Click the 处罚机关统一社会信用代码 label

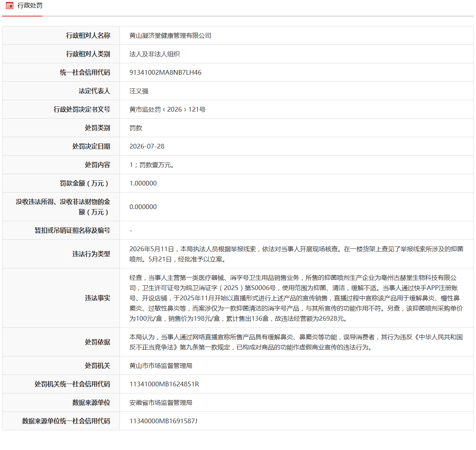(x=72, y=384)
